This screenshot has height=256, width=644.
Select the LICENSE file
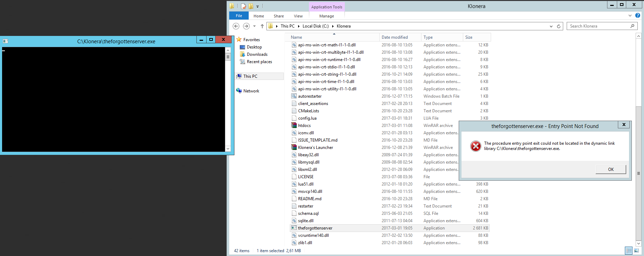pos(305,177)
